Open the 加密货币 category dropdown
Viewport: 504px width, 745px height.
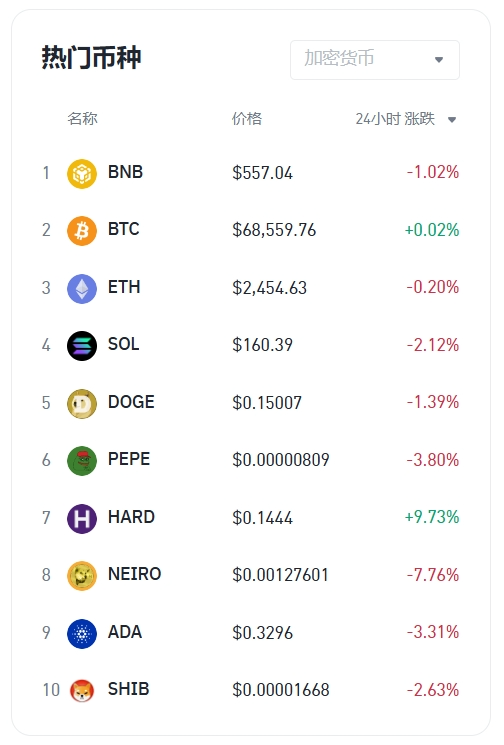375,60
